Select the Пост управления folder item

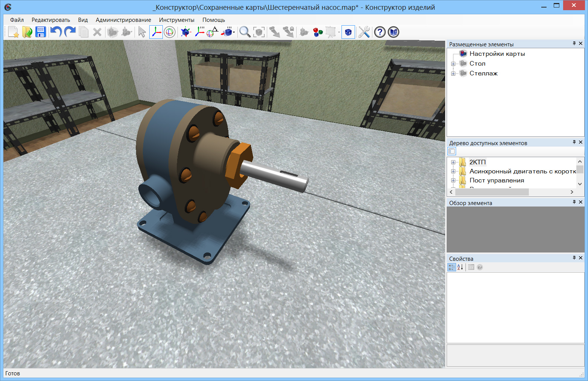point(496,181)
